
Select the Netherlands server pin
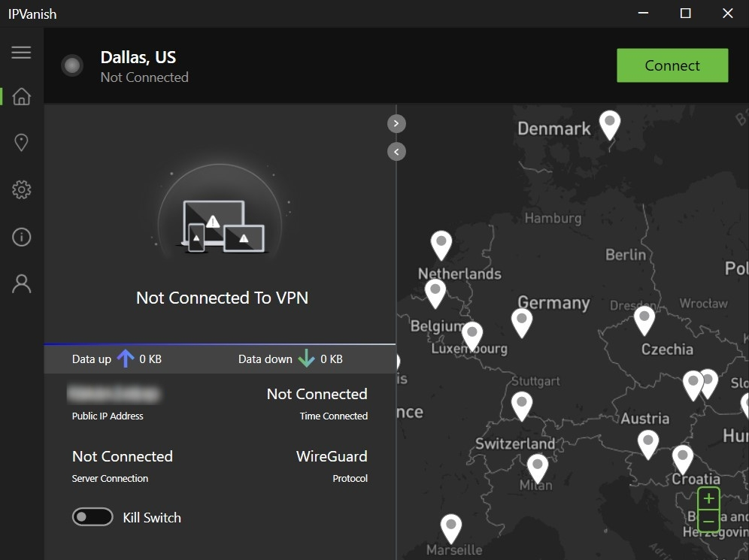point(441,245)
